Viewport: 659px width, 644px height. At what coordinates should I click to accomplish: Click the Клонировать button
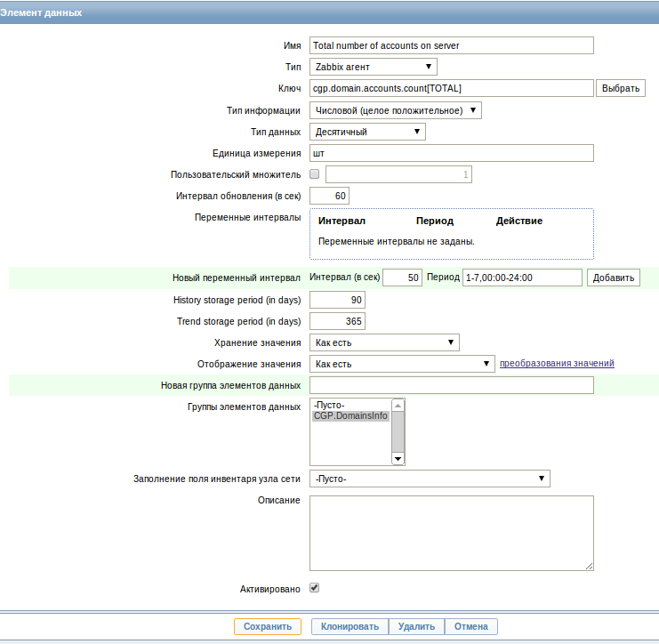[350, 626]
